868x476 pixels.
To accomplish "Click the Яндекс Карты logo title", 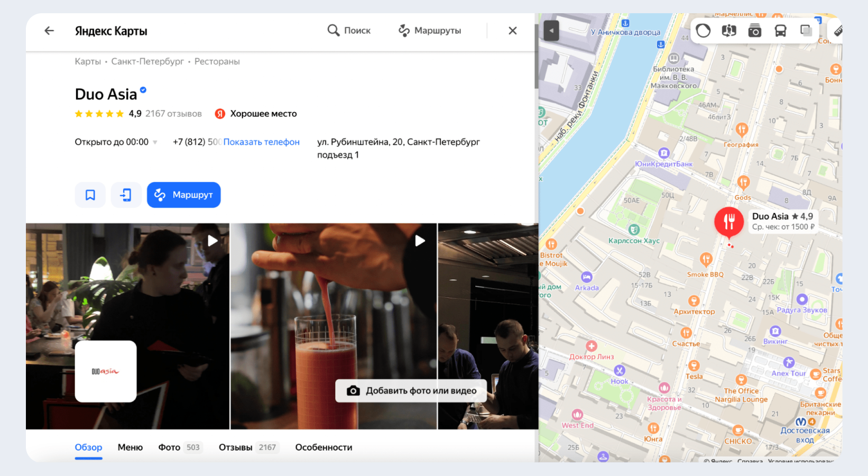I will click(x=111, y=31).
